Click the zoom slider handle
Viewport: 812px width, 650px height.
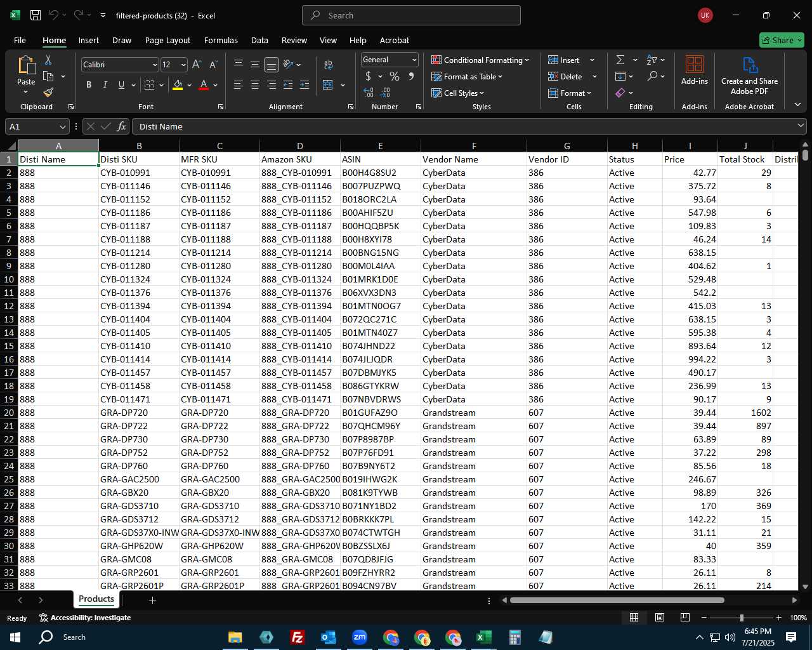(x=742, y=618)
